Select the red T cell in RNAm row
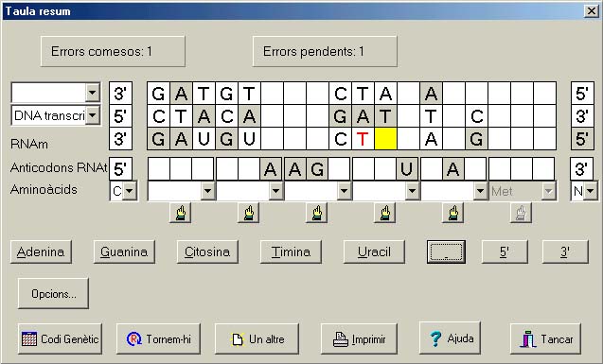The image size is (603, 364). tap(363, 139)
